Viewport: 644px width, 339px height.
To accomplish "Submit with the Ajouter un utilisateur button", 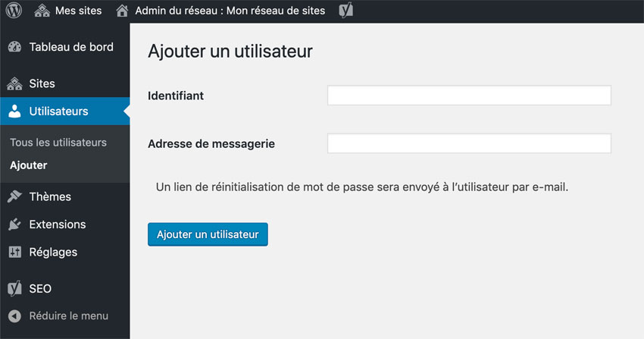I will pos(208,234).
